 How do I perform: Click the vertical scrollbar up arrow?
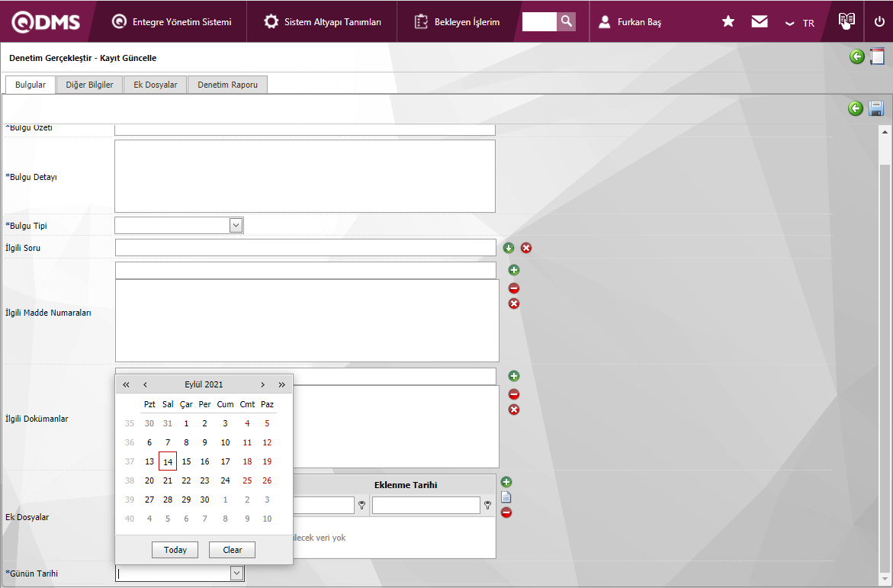point(885,132)
